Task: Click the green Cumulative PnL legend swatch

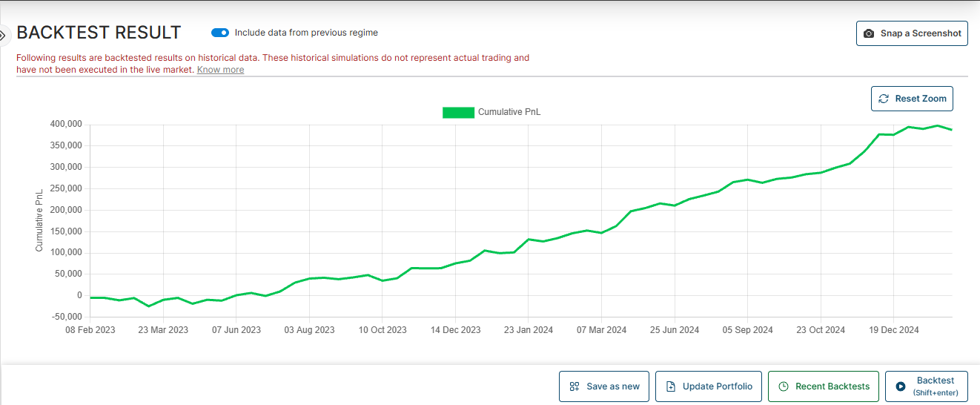Action: point(457,113)
